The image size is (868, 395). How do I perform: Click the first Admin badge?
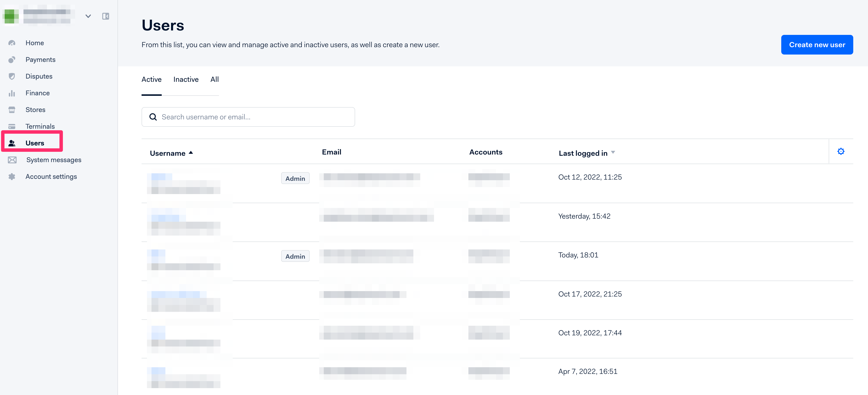coord(295,179)
